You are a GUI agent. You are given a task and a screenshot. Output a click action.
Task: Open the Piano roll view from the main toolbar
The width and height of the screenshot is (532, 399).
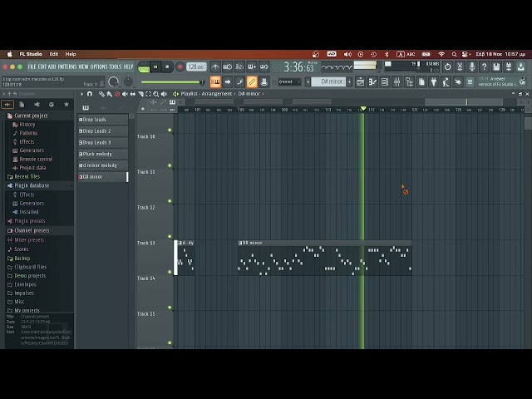point(372,81)
